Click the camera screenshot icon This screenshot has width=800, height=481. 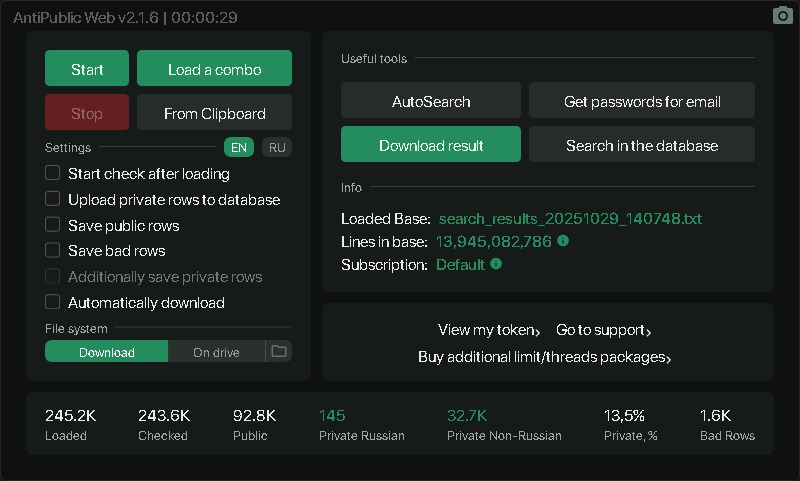tap(783, 16)
